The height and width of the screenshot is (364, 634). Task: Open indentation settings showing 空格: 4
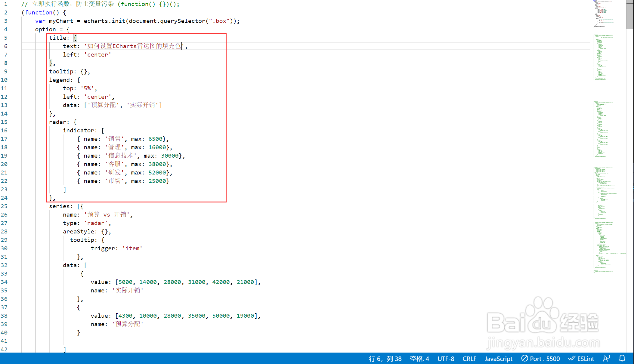(419, 359)
